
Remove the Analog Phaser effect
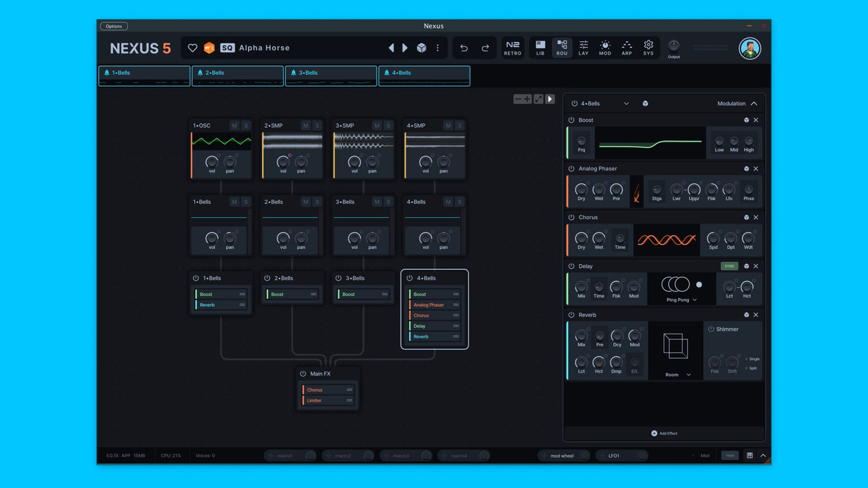click(756, 169)
